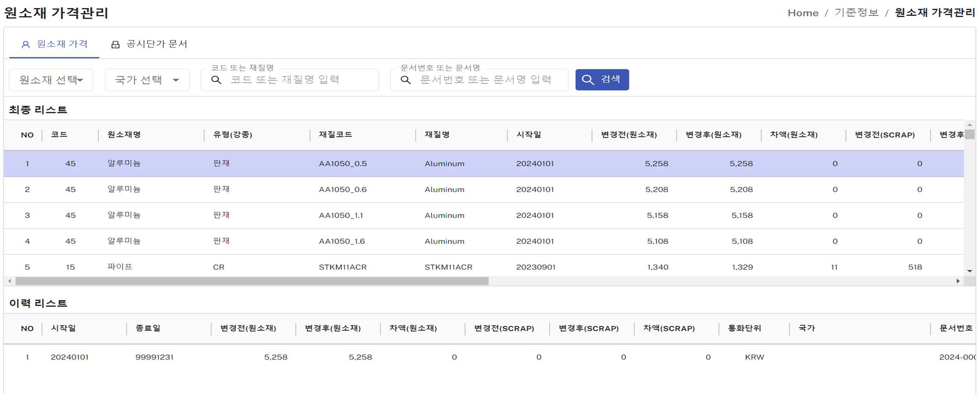Click the 재질명 column header
Viewport: 980px width, 395px height.
[437, 135]
